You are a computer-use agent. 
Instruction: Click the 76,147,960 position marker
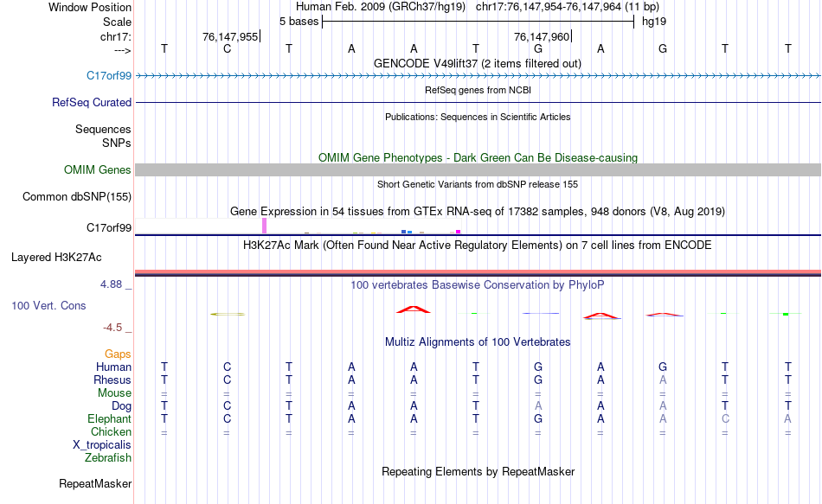point(543,36)
